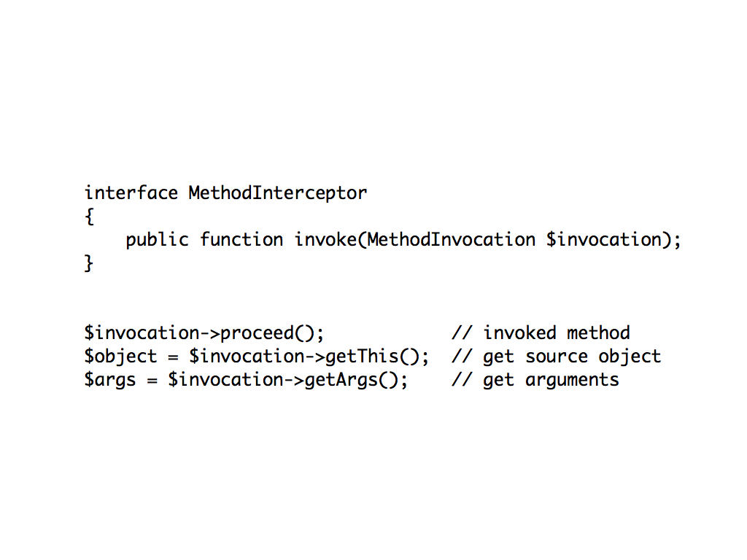Click the invoke method name

[325, 239]
